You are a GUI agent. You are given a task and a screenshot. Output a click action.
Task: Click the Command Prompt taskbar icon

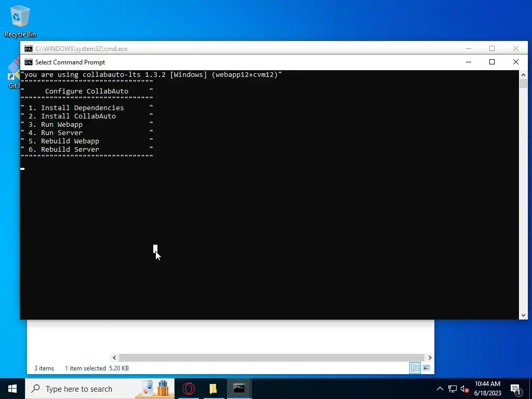click(239, 389)
